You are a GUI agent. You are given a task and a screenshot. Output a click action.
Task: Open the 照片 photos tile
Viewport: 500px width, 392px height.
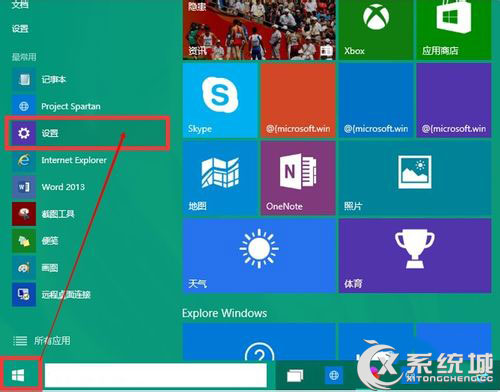tap(415, 178)
